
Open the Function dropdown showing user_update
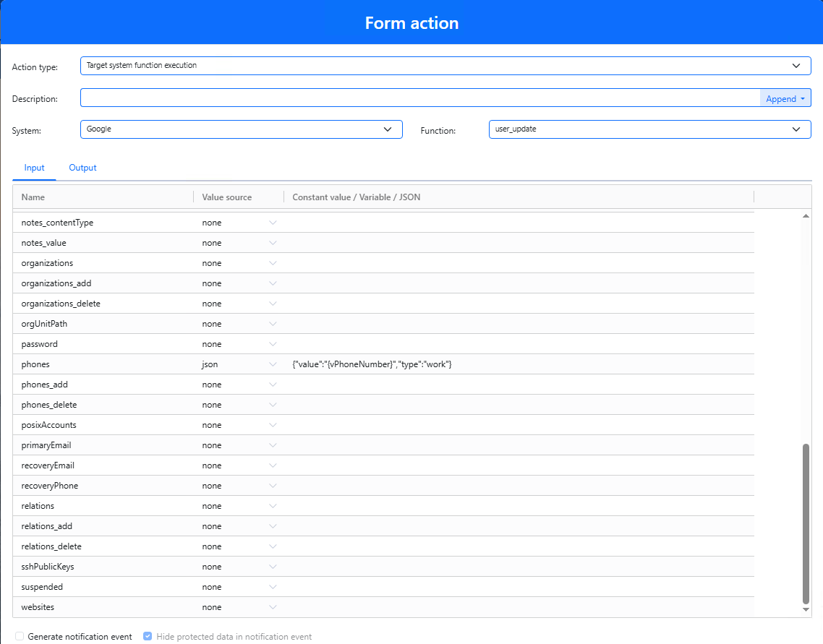[649, 129]
